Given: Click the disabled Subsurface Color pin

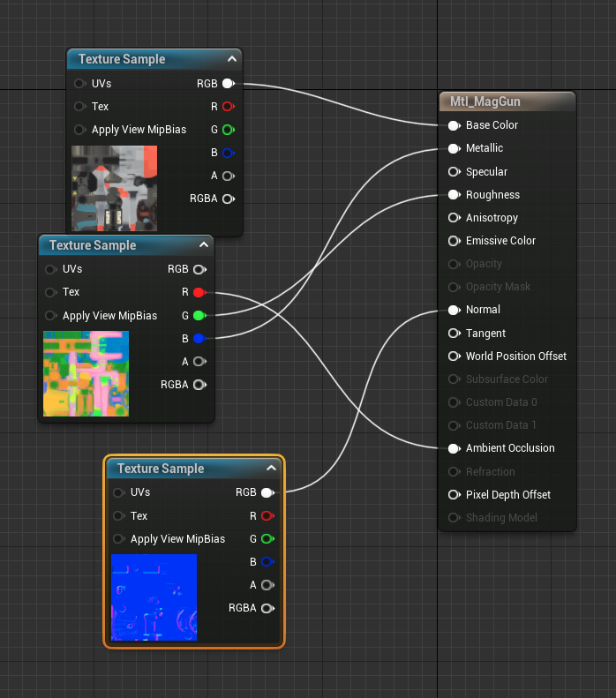Looking at the screenshot, I should [x=454, y=379].
